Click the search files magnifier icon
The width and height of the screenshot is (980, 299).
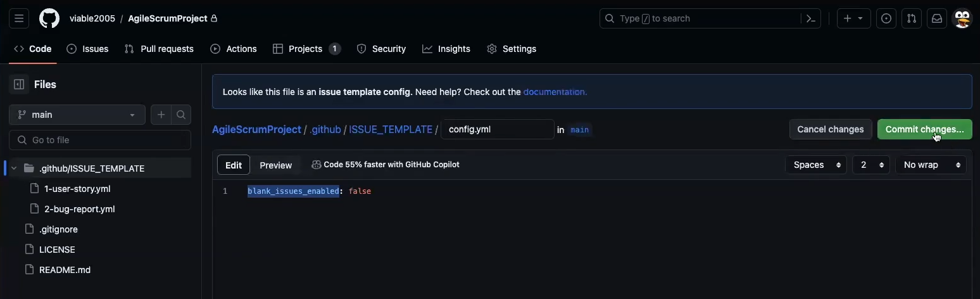pos(181,115)
